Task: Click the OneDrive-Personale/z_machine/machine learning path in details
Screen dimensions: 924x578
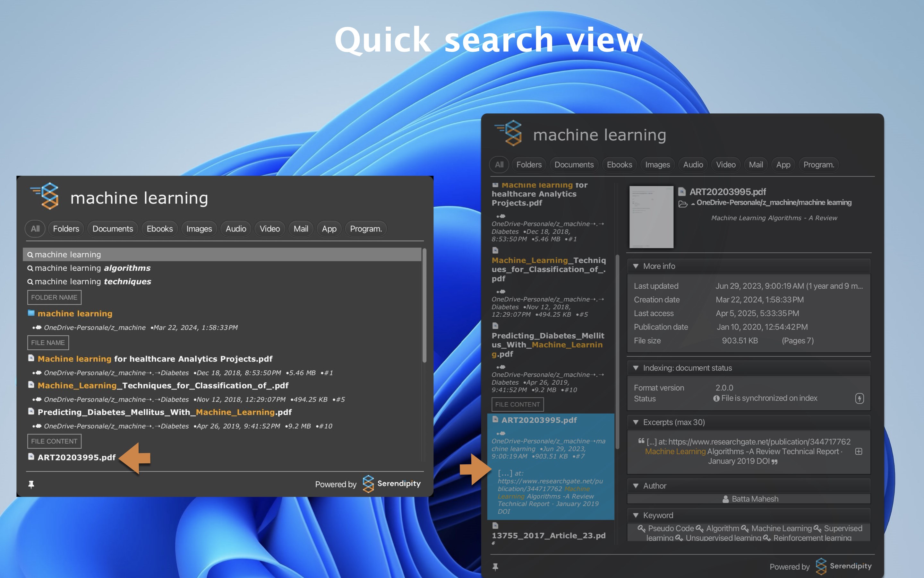Action: tap(774, 203)
